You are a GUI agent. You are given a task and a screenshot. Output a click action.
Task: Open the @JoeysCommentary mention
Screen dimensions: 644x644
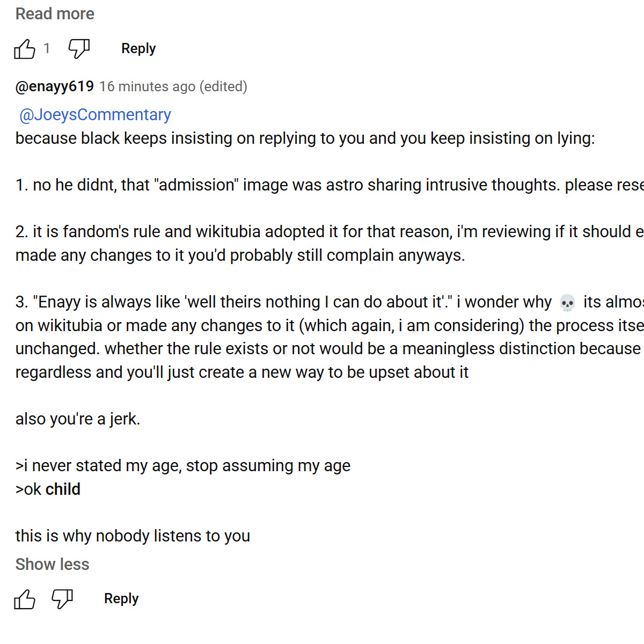(x=95, y=115)
